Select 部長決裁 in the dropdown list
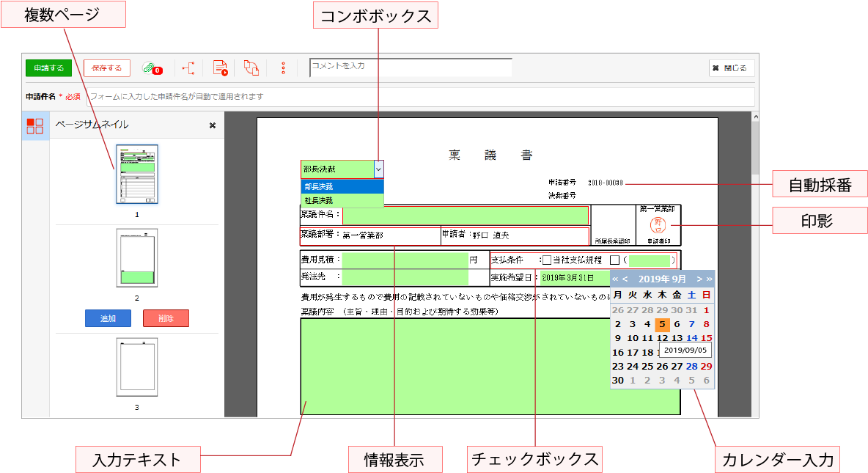Image resolution: width=868 pixels, height=473 pixels. pos(342,187)
